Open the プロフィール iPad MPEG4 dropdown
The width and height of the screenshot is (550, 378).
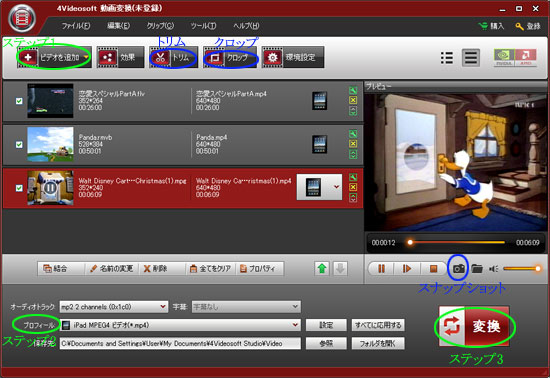pyautogui.click(x=180, y=325)
